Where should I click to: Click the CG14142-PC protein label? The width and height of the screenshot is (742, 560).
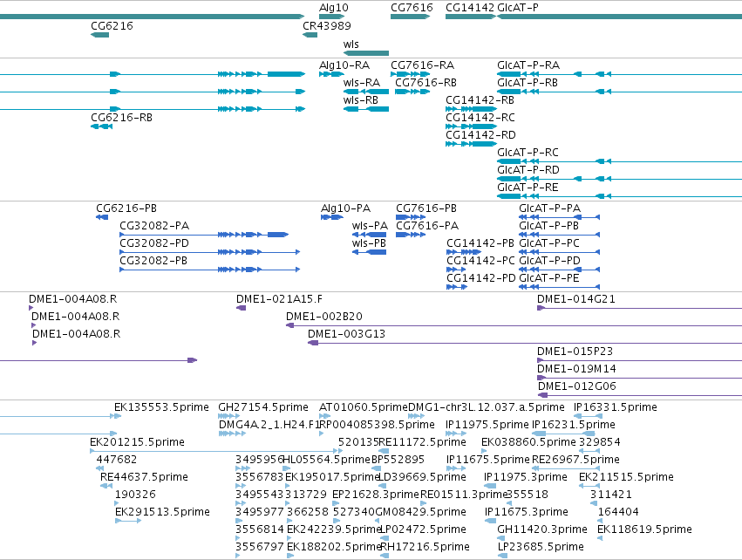point(480,261)
